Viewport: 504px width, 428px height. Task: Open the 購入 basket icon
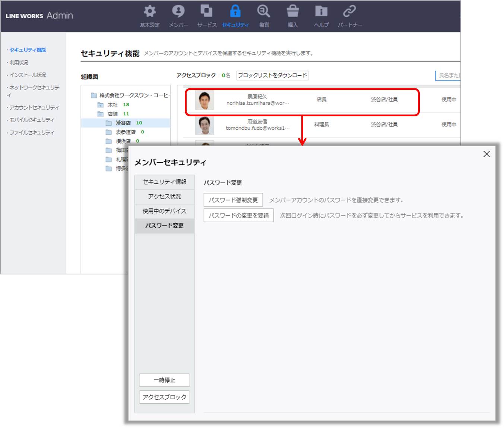(x=292, y=12)
